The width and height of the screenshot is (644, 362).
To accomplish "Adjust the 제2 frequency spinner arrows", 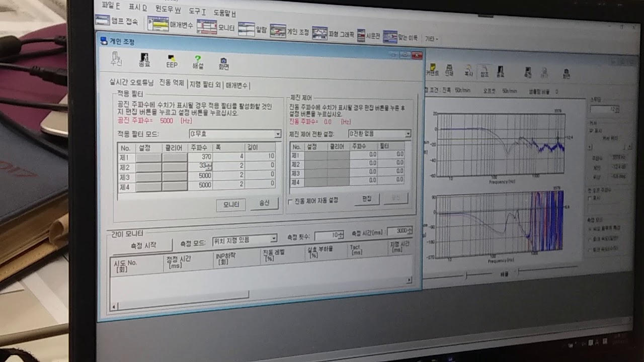I will pyautogui.click(x=210, y=166).
